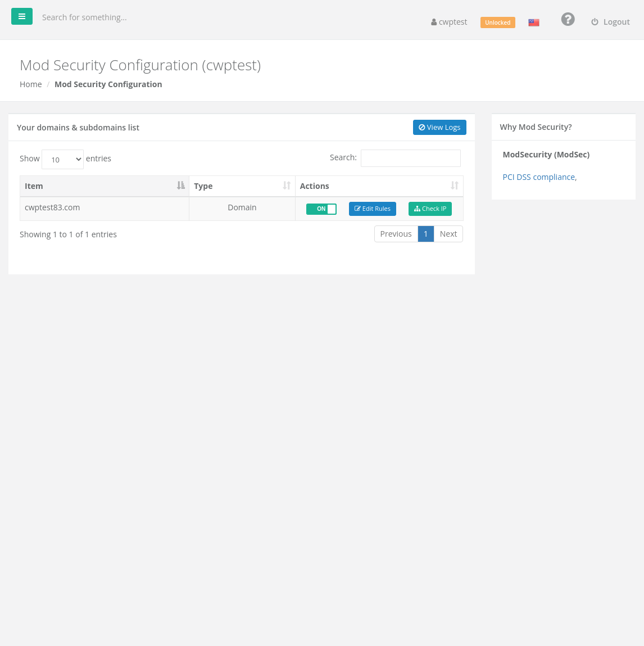Open the cwptest user profile
The image size is (644, 646).
click(449, 22)
